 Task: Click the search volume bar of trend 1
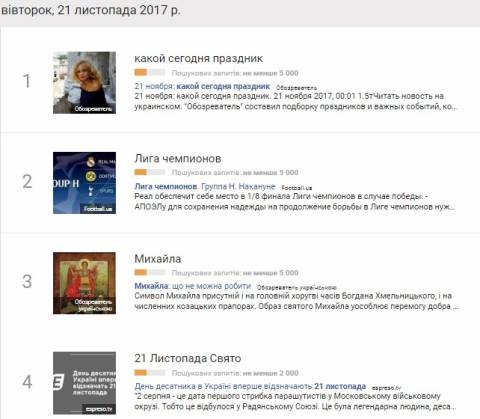[x=150, y=72]
